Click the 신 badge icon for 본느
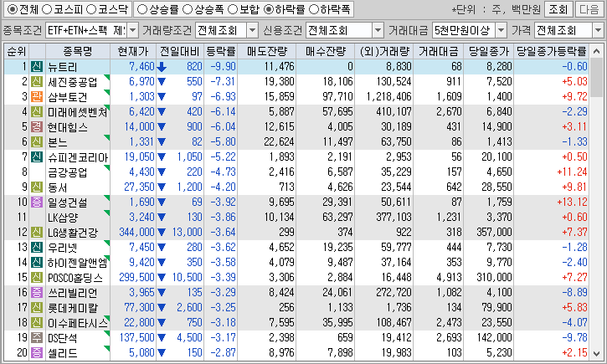This screenshot has width=607, height=364. (37, 142)
